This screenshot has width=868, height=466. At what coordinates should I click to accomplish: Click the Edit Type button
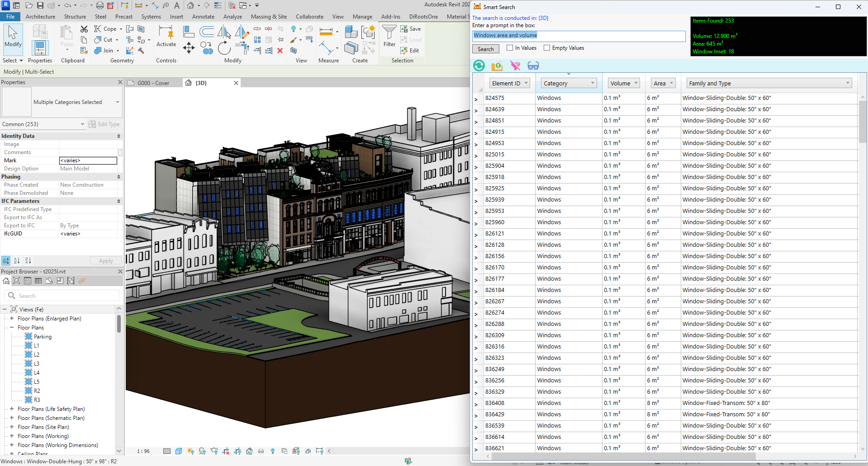[x=104, y=124]
